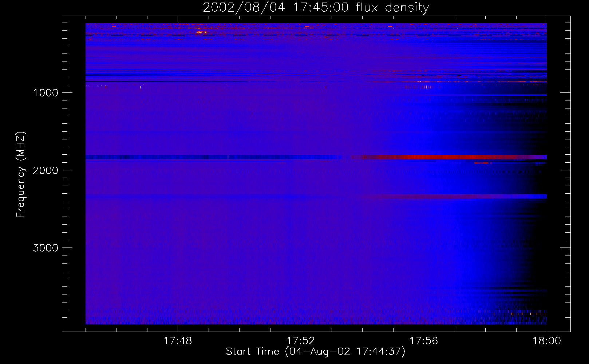
Task: Click the 17:52 time tick label
Action: 301,341
